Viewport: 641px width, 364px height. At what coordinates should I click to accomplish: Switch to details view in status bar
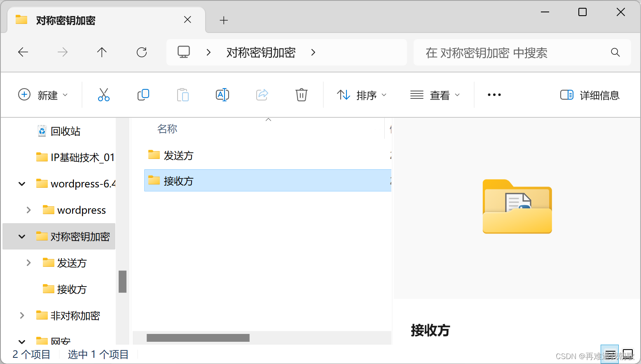click(x=609, y=353)
